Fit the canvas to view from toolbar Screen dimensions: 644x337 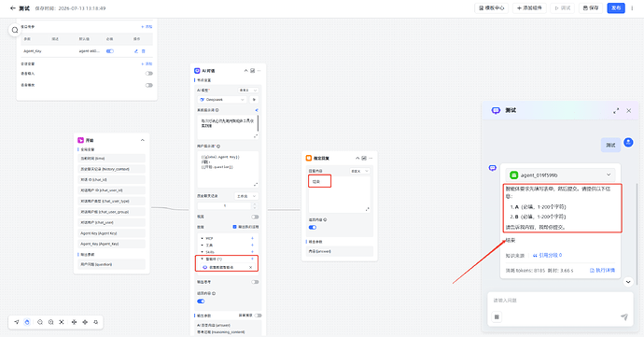tap(62, 322)
